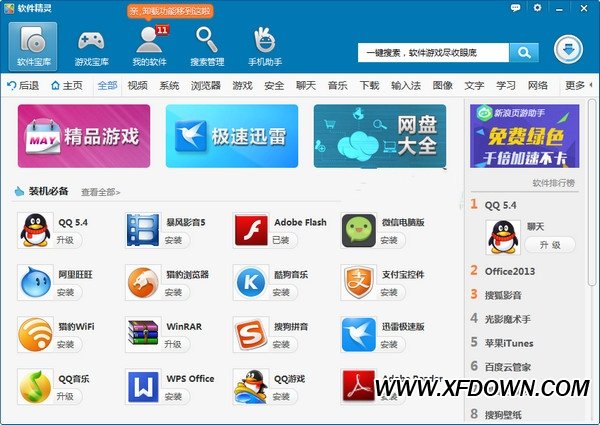Viewport: 600px width, 425px height.
Task: Open 手机助手 phone assistant
Action: pyautogui.click(x=265, y=46)
